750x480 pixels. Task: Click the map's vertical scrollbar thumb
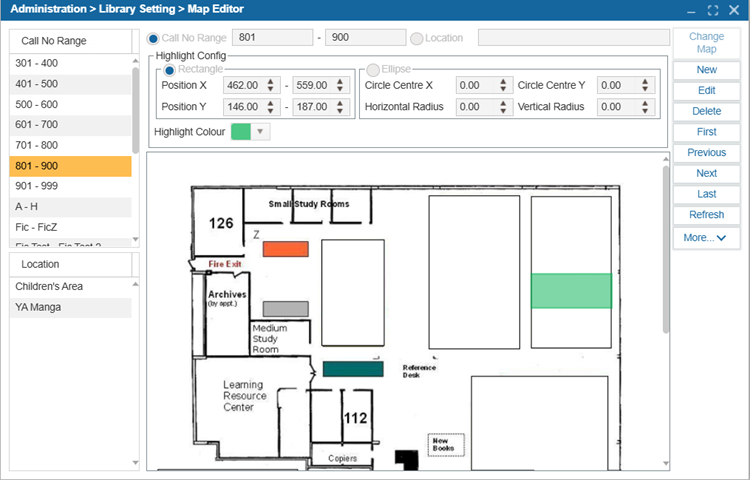(666, 249)
